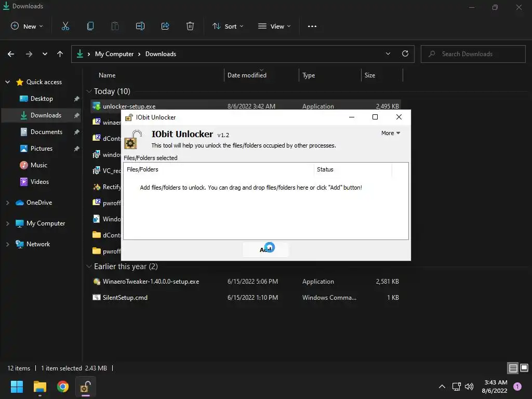Click the Paste clipboard icon
The image size is (532, 399).
115,26
